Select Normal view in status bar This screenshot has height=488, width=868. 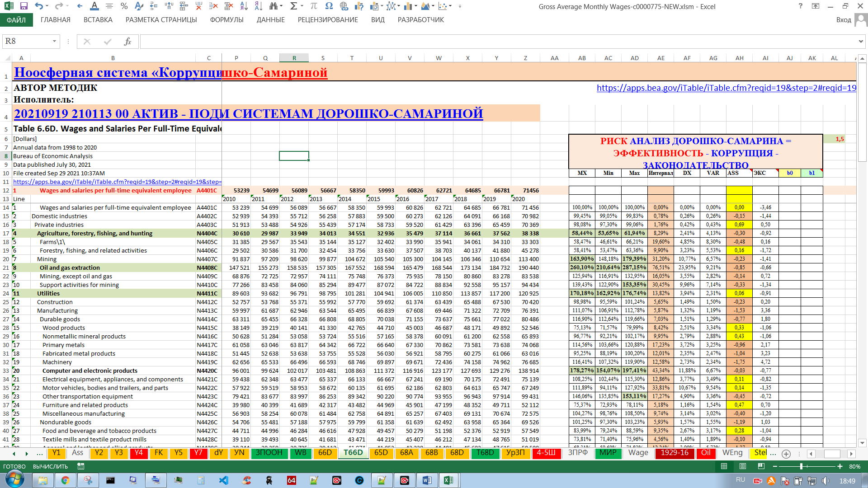[x=724, y=466]
